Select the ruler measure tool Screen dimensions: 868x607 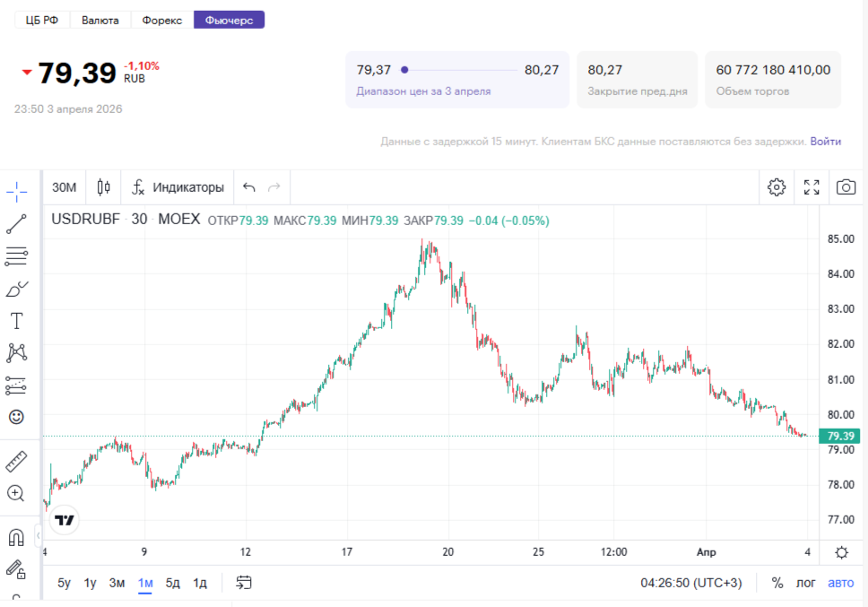coord(16,462)
